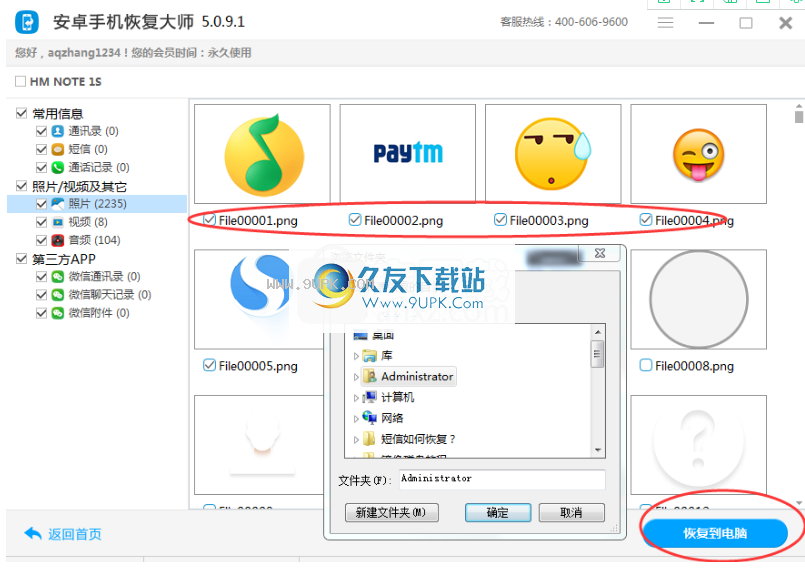Click the 视频 video icon in sidebar
The width and height of the screenshot is (805, 573).
(x=58, y=222)
